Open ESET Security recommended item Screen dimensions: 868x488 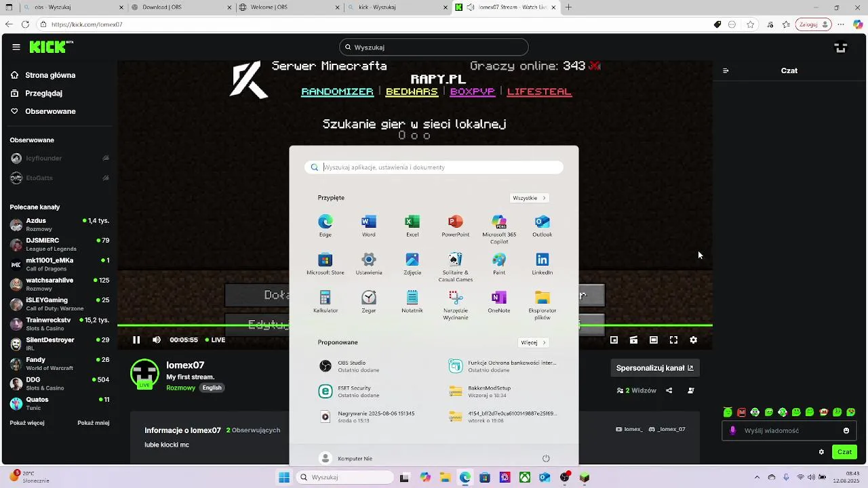click(370, 391)
